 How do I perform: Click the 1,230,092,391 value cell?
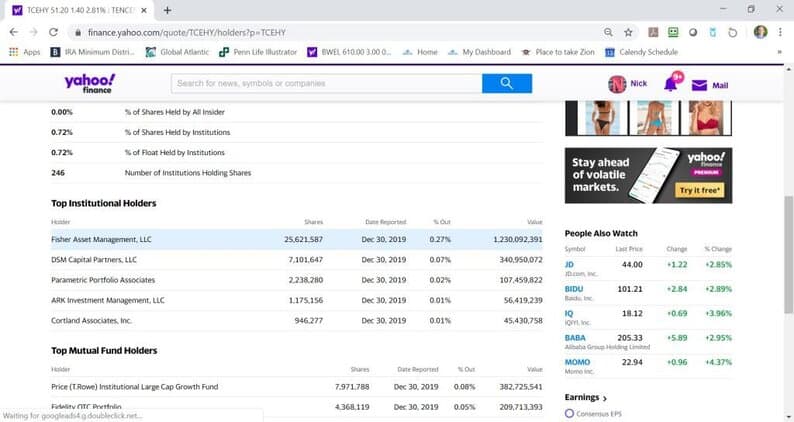(x=518, y=239)
